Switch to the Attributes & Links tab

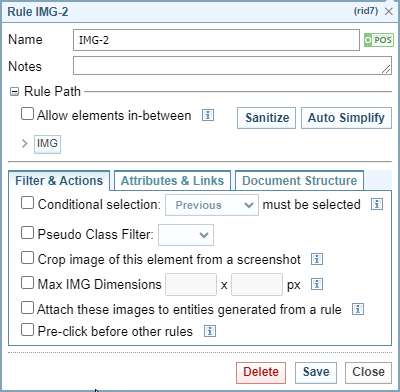click(x=172, y=181)
